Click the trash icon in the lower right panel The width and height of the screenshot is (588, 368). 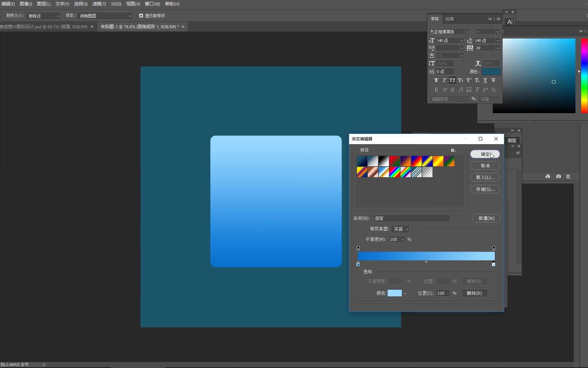[x=568, y=177]
